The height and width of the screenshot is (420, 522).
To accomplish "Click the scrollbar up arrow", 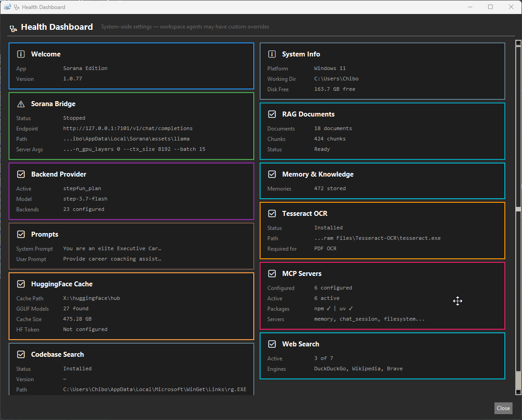I will coord(518,43).
